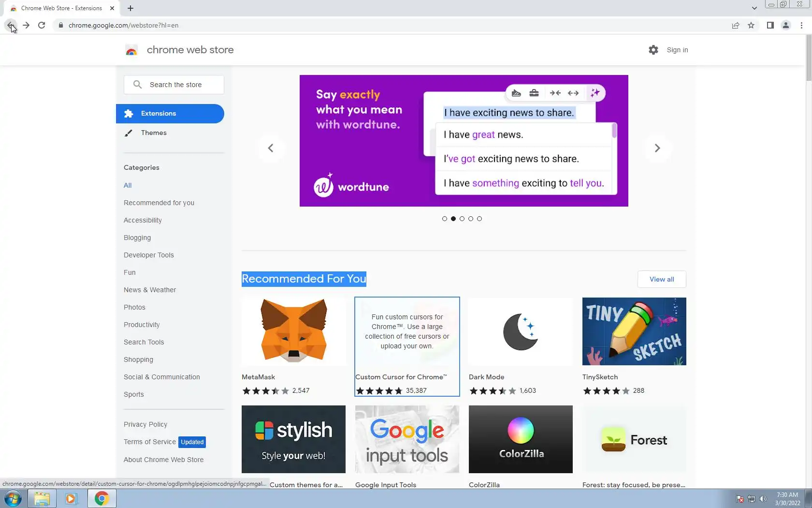Share this page from the address bar
This screenshot has width=812, height=508.
pyautogui.click(x=735, y=25)
